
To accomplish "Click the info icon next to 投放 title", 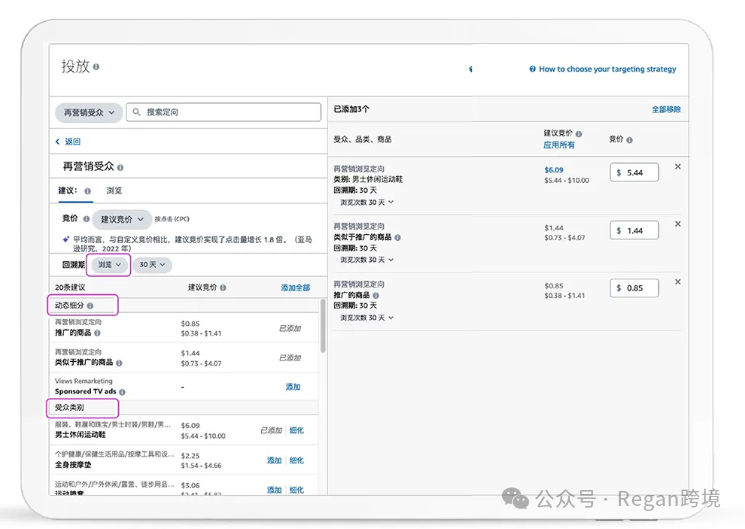I will [x=97, y=67].
